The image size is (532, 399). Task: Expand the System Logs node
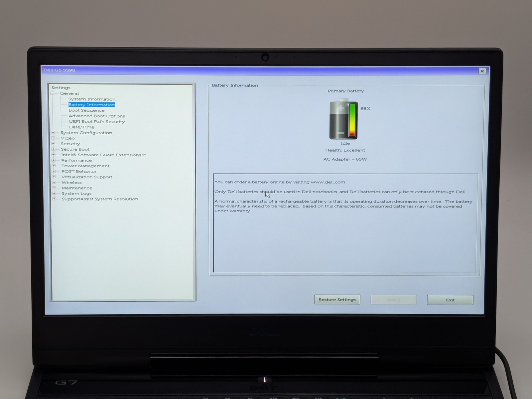pos(54,193)
